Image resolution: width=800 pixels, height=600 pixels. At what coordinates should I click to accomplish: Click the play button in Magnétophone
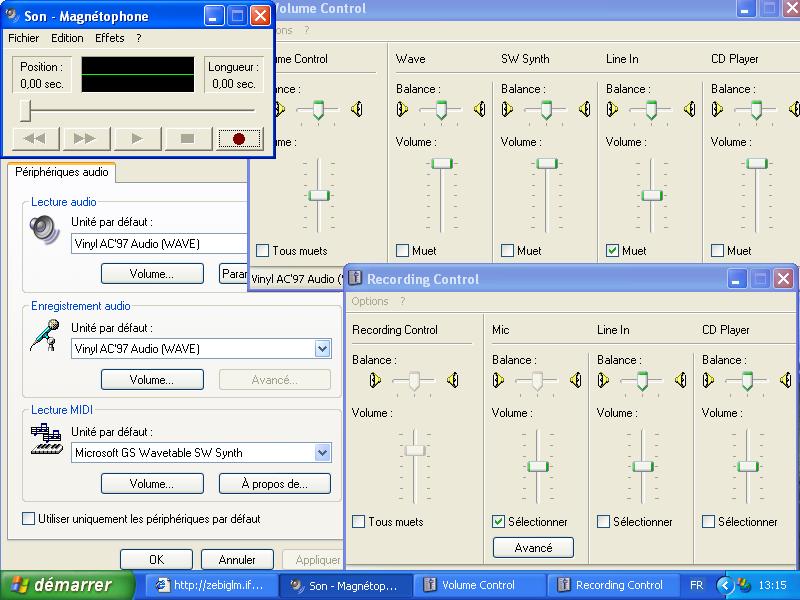137,139
